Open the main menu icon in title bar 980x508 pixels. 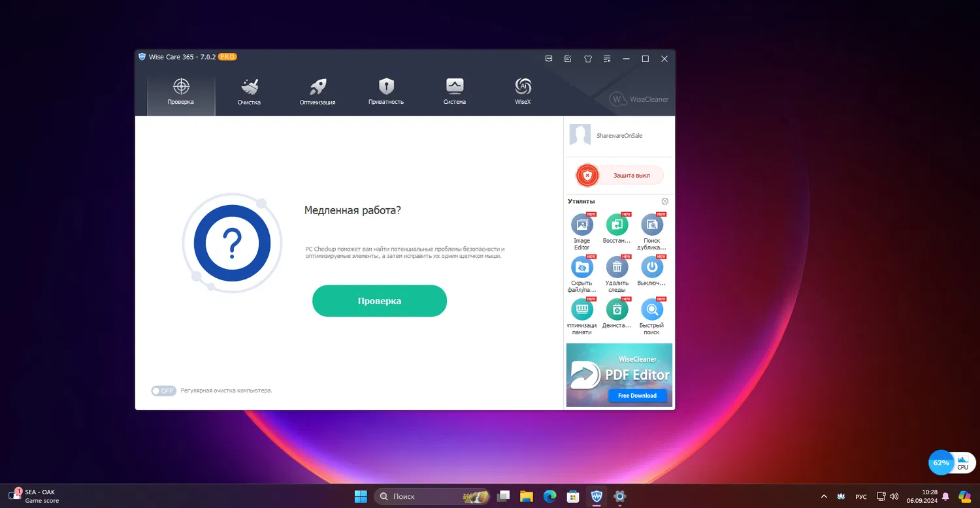607,59
